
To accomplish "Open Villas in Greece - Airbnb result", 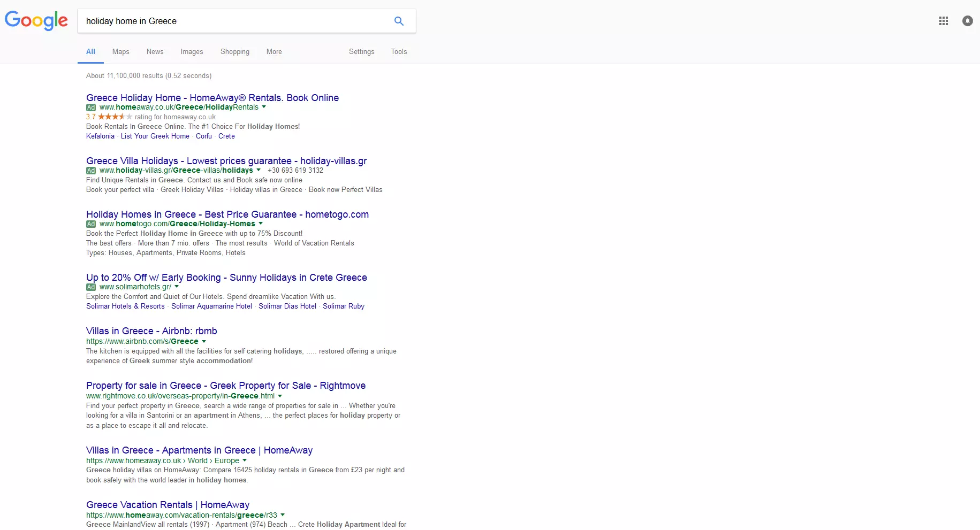I will 151,331.
